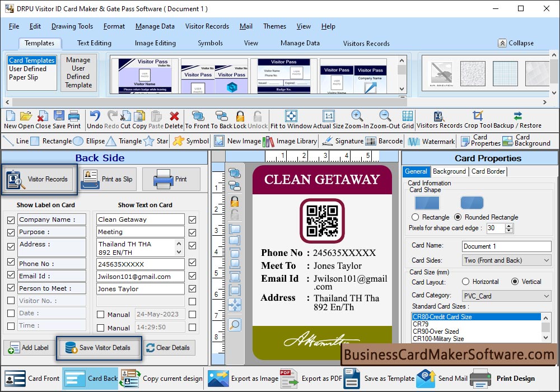
Task: Add a Watermark to the card
Action: pos(431,141)
